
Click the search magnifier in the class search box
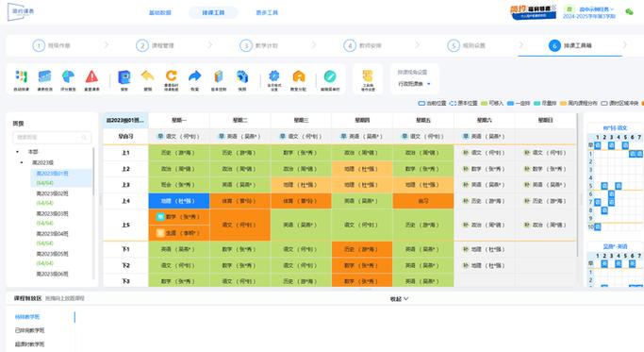(x=84, y=138)
